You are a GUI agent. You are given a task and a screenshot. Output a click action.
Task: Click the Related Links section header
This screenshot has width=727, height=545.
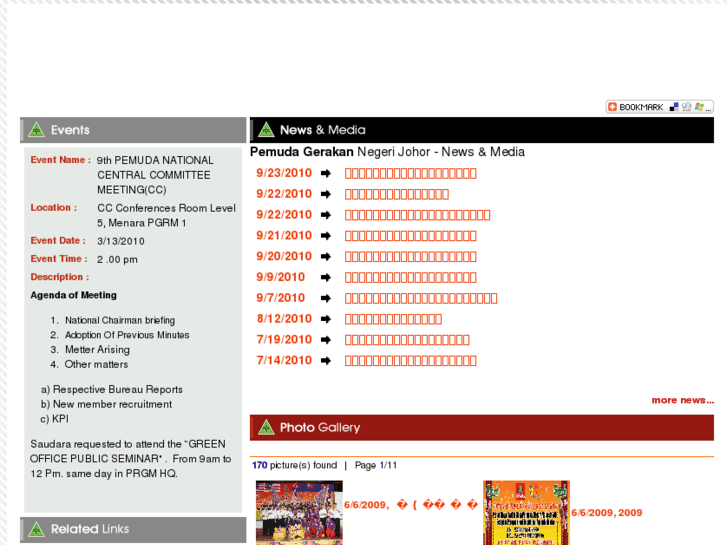pyautogui.click(x=133, y=529)
